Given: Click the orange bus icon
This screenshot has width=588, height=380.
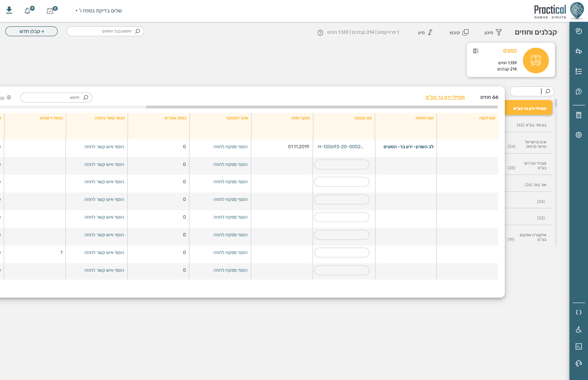Looking at the screenshot, I should [x=536, y=61].
